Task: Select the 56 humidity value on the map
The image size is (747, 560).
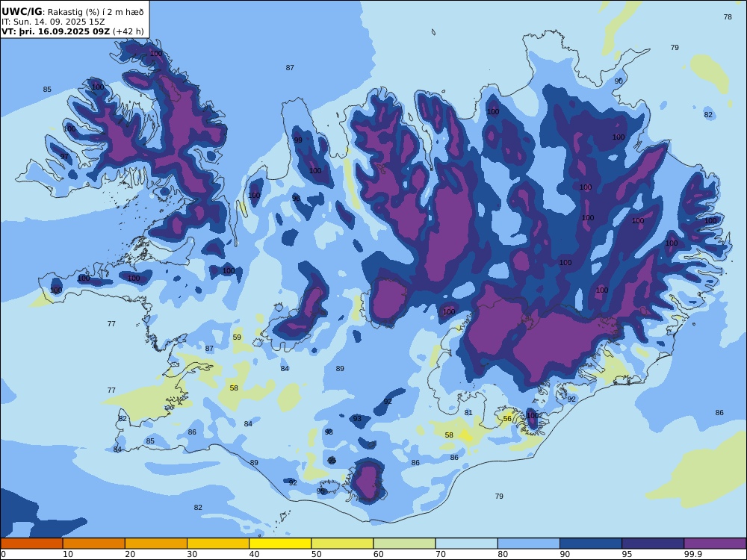Action: coord(507,419)
